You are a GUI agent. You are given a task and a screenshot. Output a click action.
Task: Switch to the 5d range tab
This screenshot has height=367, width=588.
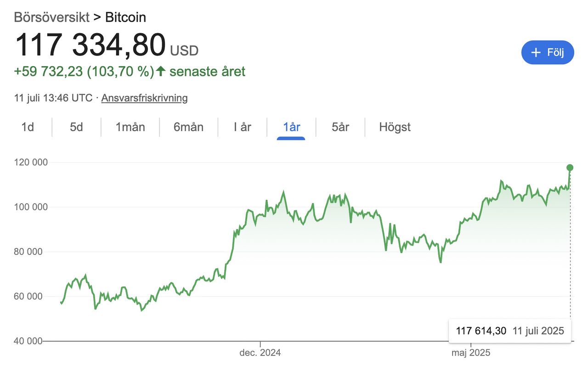pos(76,127)
